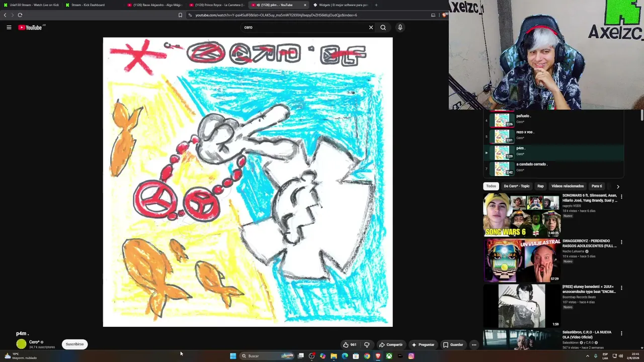Switch to the Kick Dashboard tab
The height and width of the screenshot is (362, 644).
click(x=92, y=5)
